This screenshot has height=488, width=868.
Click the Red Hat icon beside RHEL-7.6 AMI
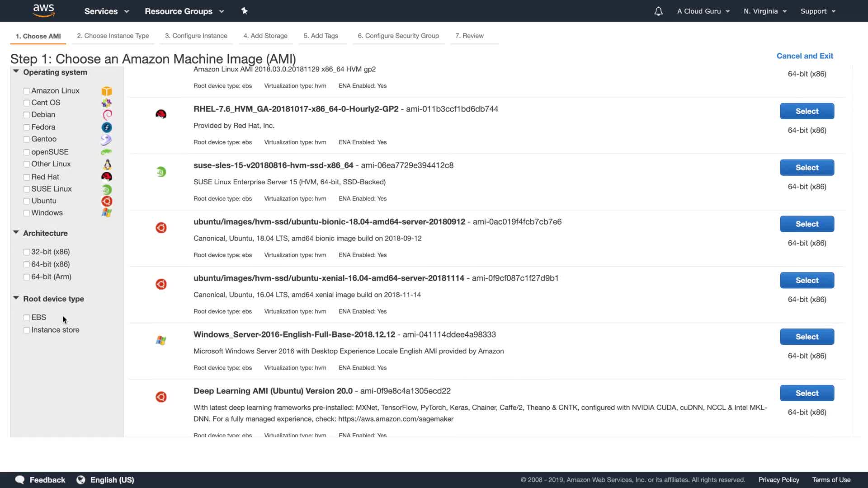161,114
